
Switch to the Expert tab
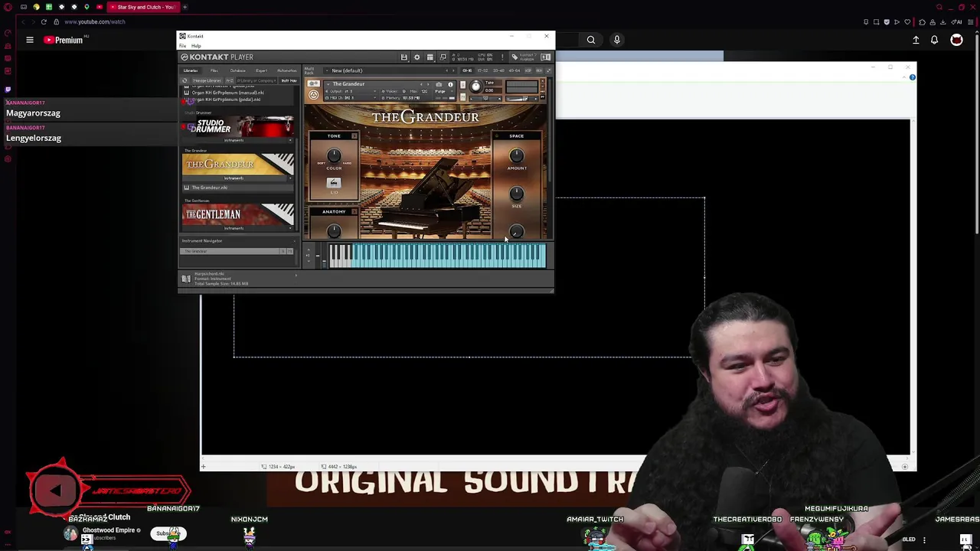pyautogui.click(x=261, y=70)
